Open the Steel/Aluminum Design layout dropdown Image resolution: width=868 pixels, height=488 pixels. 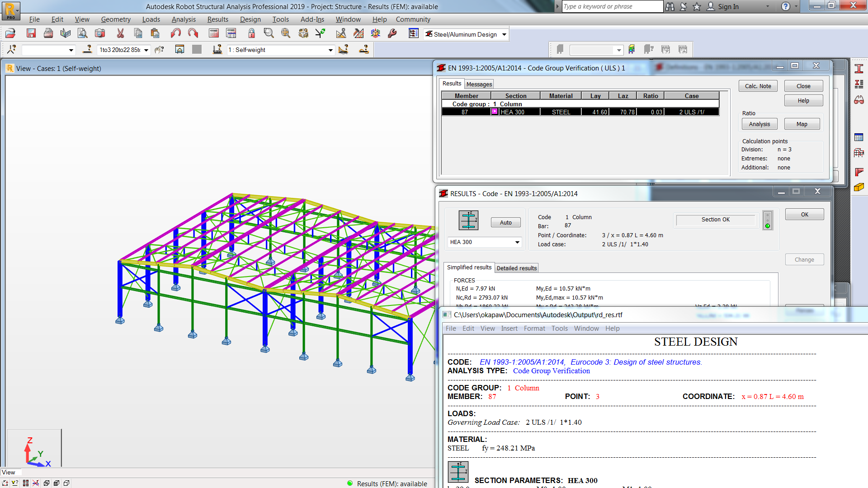click(x=504, y=34)
